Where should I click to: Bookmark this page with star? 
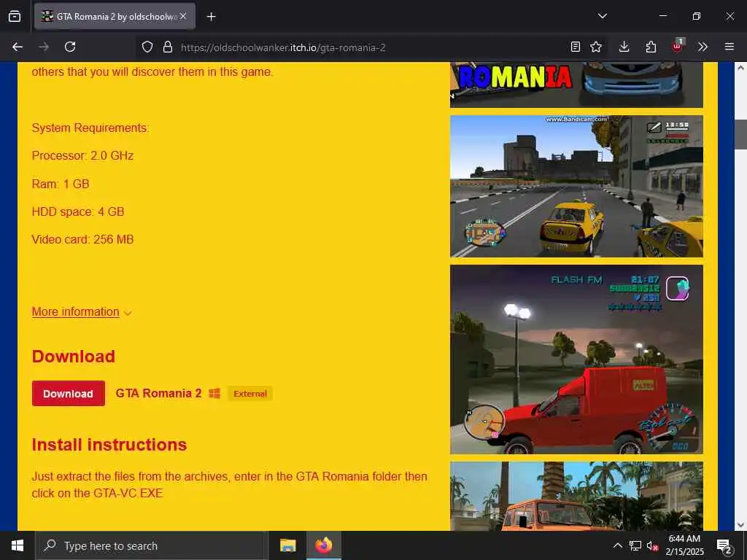[x=595, y=47]
